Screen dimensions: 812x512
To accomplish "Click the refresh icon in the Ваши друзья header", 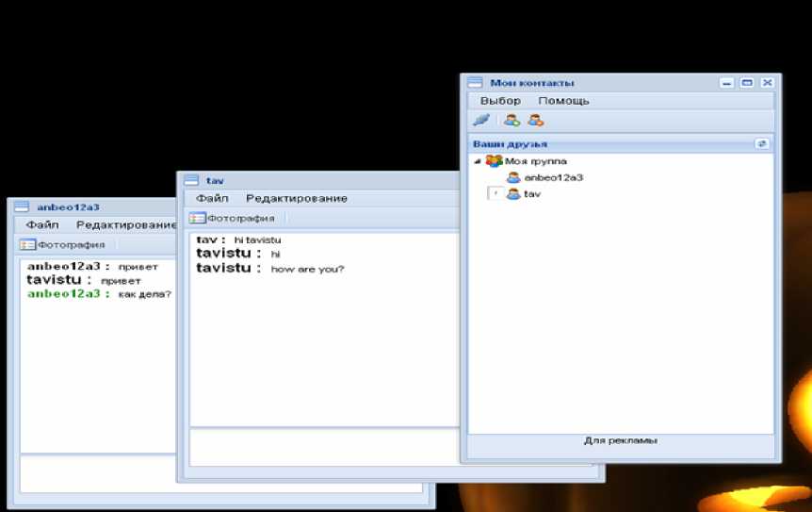I will click(x=761, y=143).
